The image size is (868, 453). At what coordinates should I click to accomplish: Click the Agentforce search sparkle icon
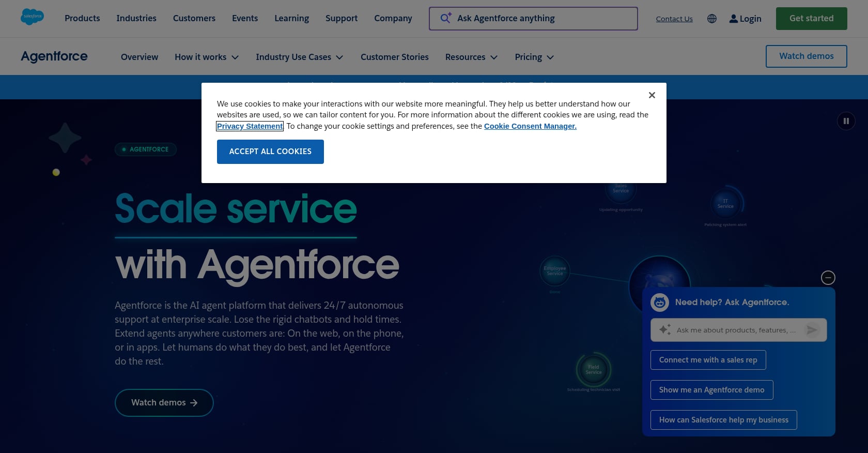[x=446, y=18]
